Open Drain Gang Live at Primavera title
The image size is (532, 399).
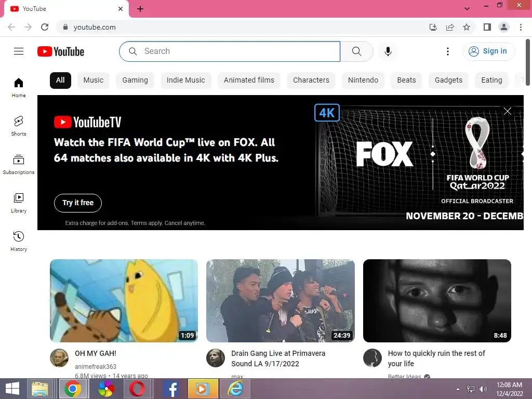[278, 358]
